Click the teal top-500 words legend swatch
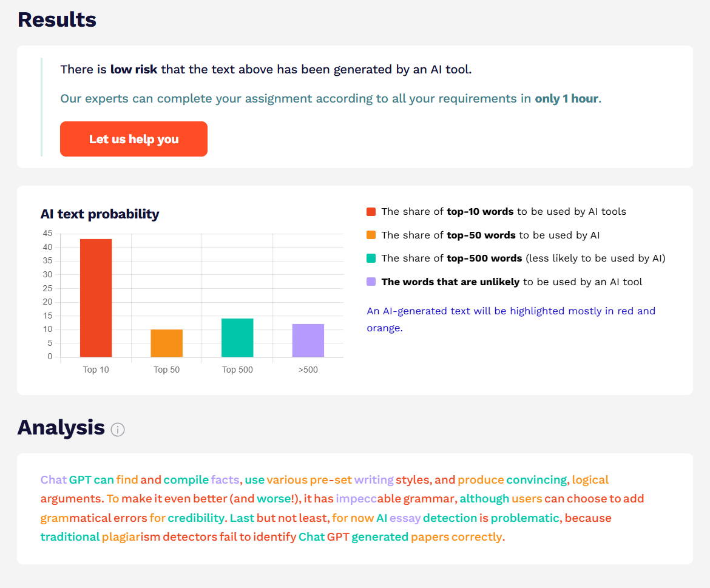This screenshot has width=710, height=588. tap(371, 259)
